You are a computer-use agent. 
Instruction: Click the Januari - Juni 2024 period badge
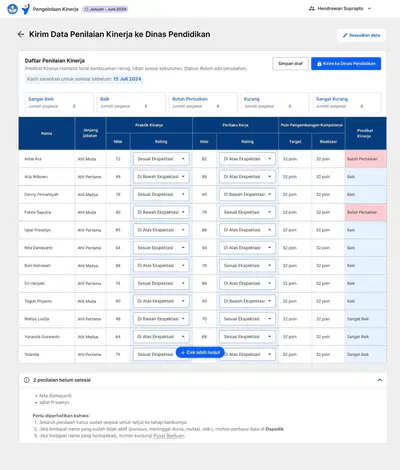point(105,9)
